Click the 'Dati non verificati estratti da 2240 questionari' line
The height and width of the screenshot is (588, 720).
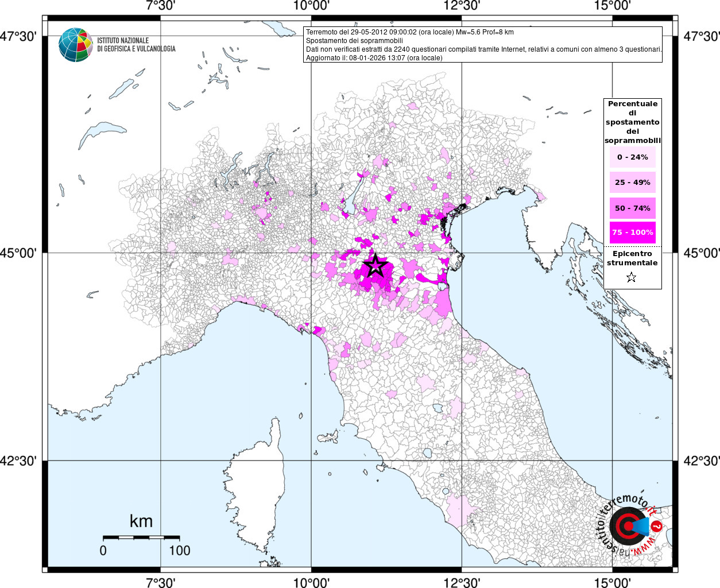pyautogui.click(x=483, y=49)
